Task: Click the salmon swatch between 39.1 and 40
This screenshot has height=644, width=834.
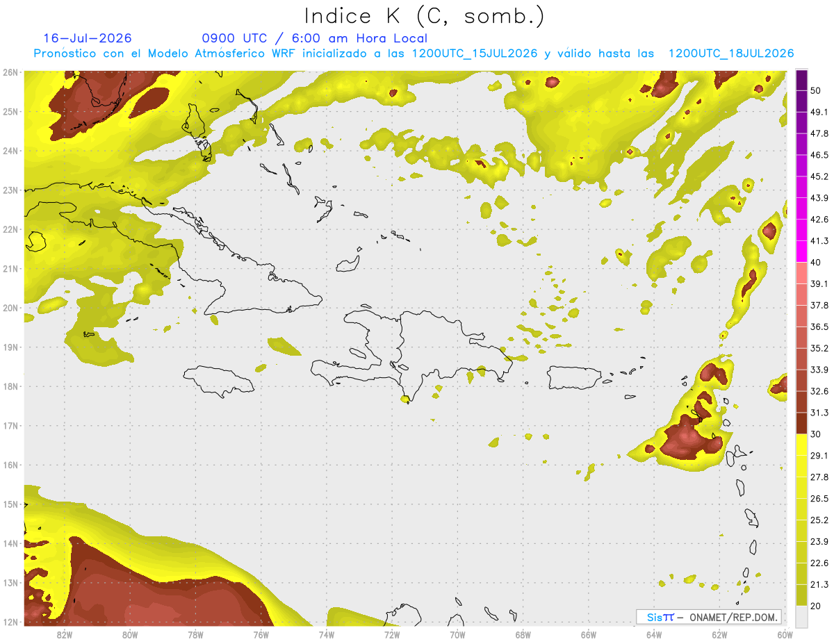Action: (801, 273)
